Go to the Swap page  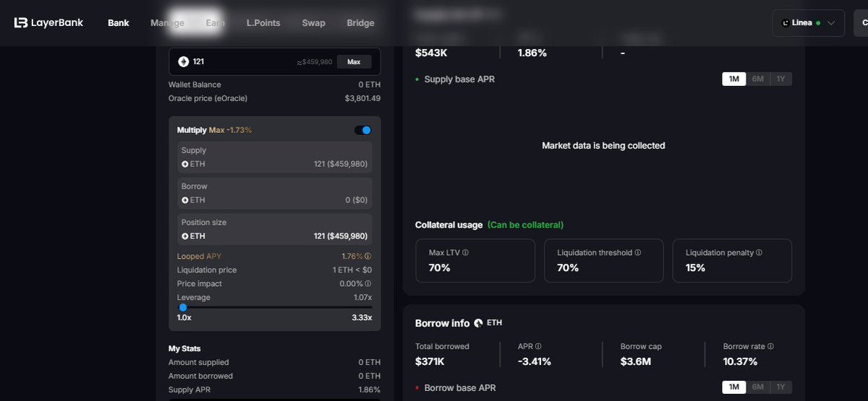point(313,23)
